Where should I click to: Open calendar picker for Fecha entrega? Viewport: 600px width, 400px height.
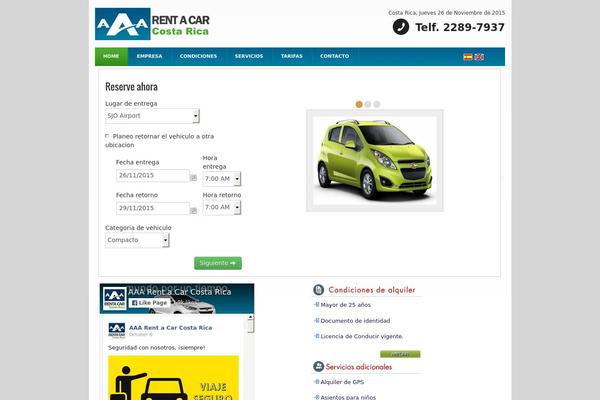(194, 178)
